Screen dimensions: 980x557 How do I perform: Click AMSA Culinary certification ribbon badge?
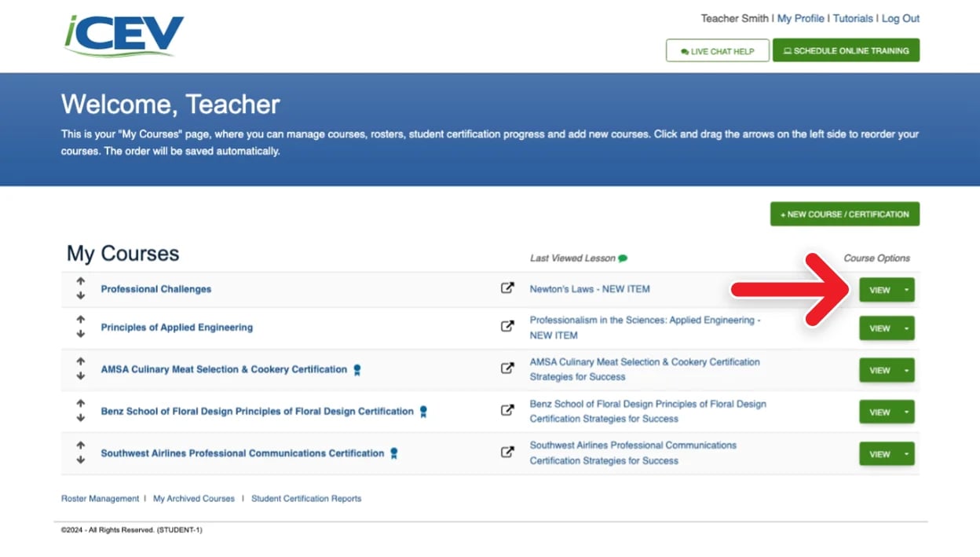pyautogui.click(x=357, y=369)
